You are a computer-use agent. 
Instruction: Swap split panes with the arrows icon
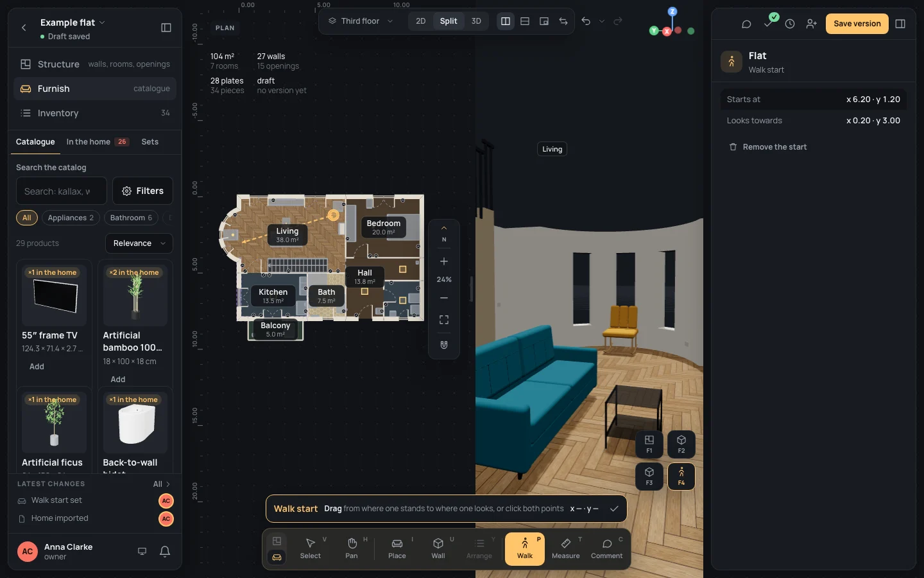[x=563, y=21]
